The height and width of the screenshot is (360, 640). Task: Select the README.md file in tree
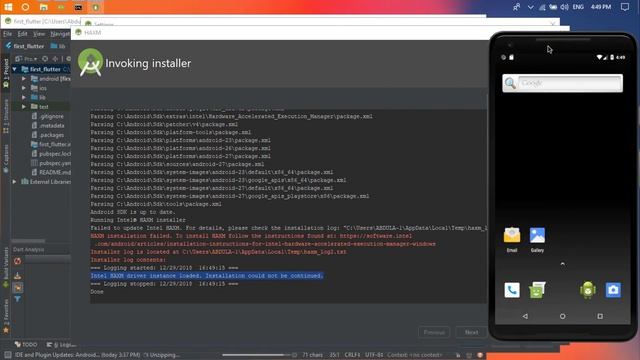pos(51,173)
